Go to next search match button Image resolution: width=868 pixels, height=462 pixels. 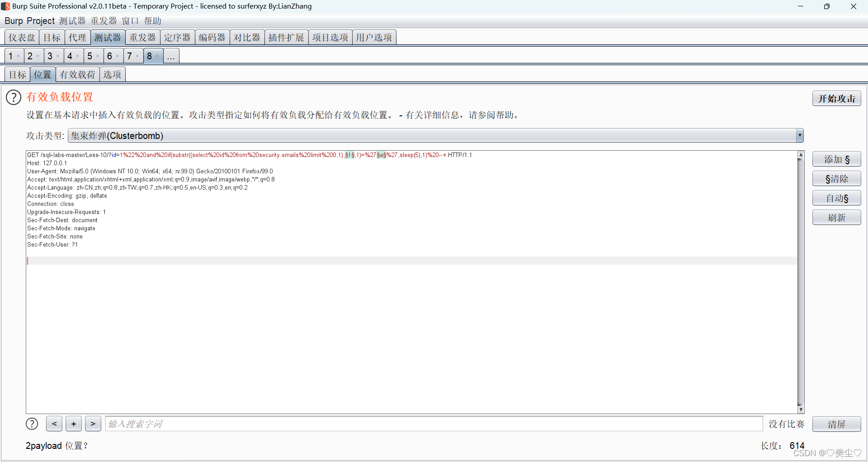[x=93, y=424]
